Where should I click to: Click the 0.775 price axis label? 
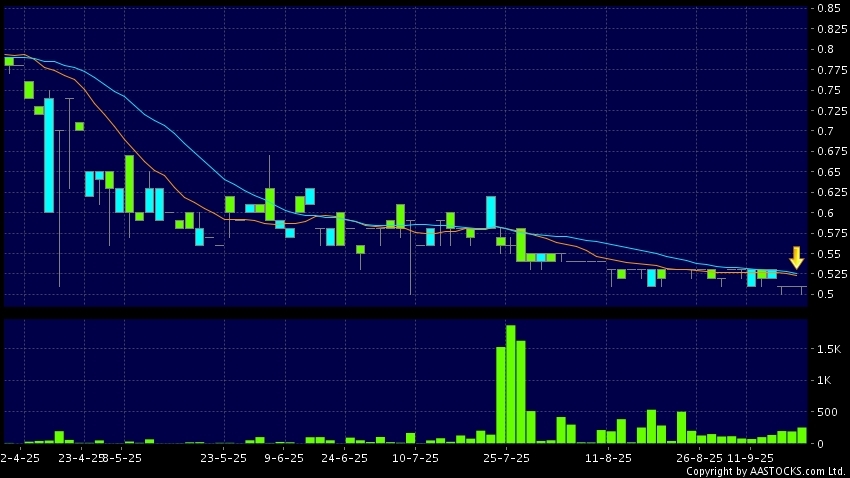tap(832, 70)
